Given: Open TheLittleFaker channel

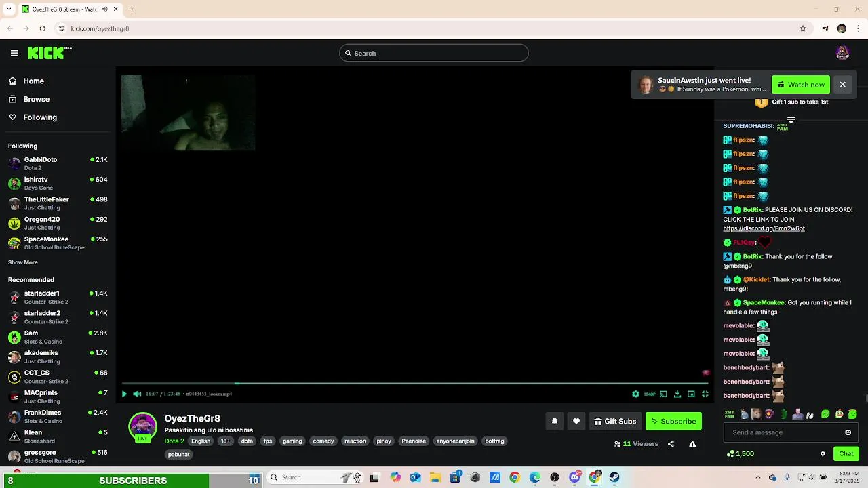Looking at the screenshot, I should (58, 203).
